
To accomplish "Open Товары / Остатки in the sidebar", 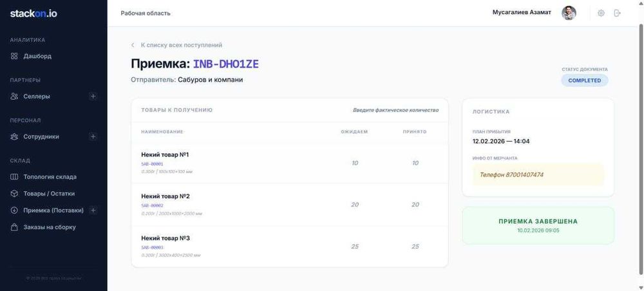I will coord(49,194).
